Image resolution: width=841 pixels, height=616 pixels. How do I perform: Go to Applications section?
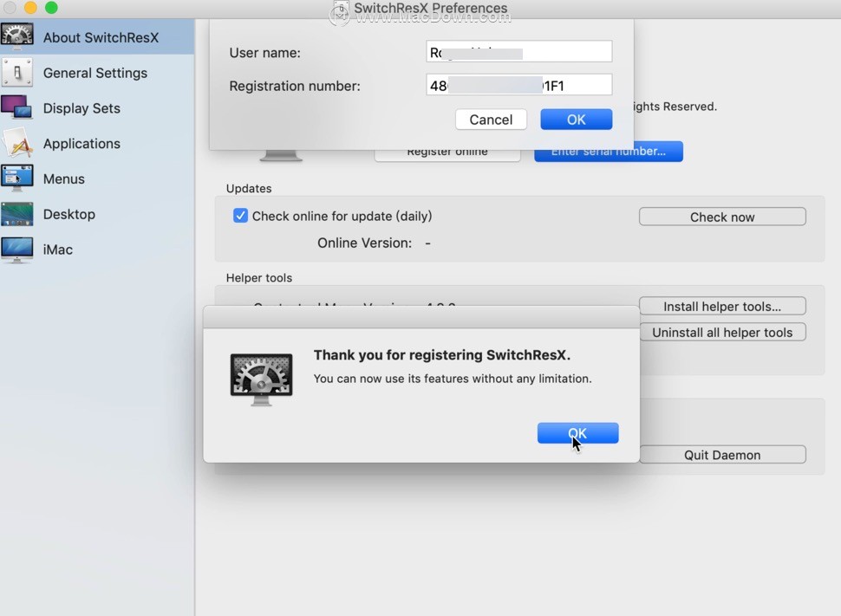click(97, 143)
